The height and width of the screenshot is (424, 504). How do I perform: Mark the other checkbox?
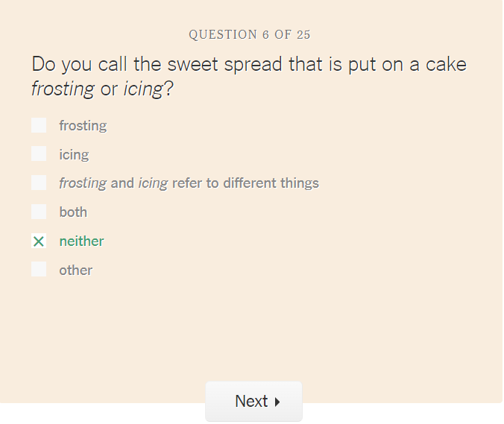[39, 270]
